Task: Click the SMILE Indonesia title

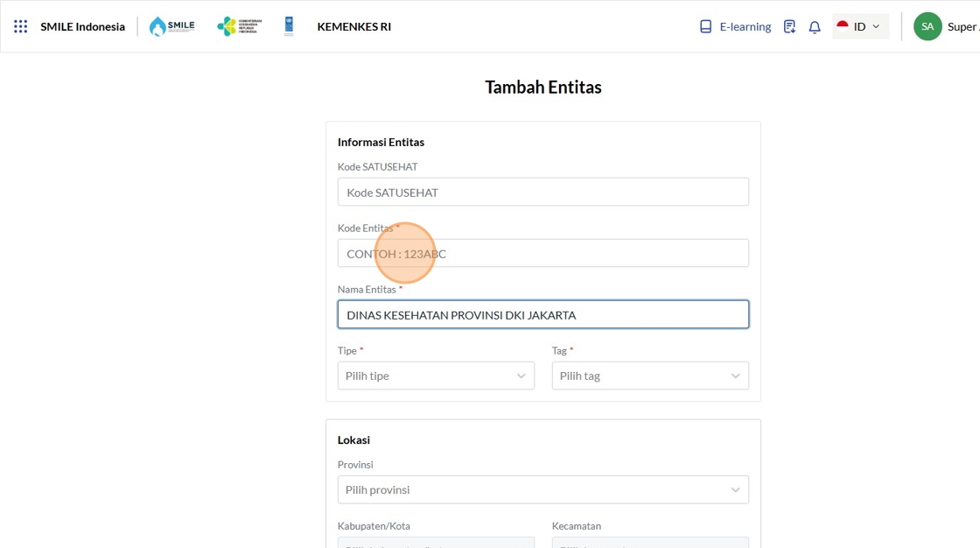Action: (x=82, y=26)
